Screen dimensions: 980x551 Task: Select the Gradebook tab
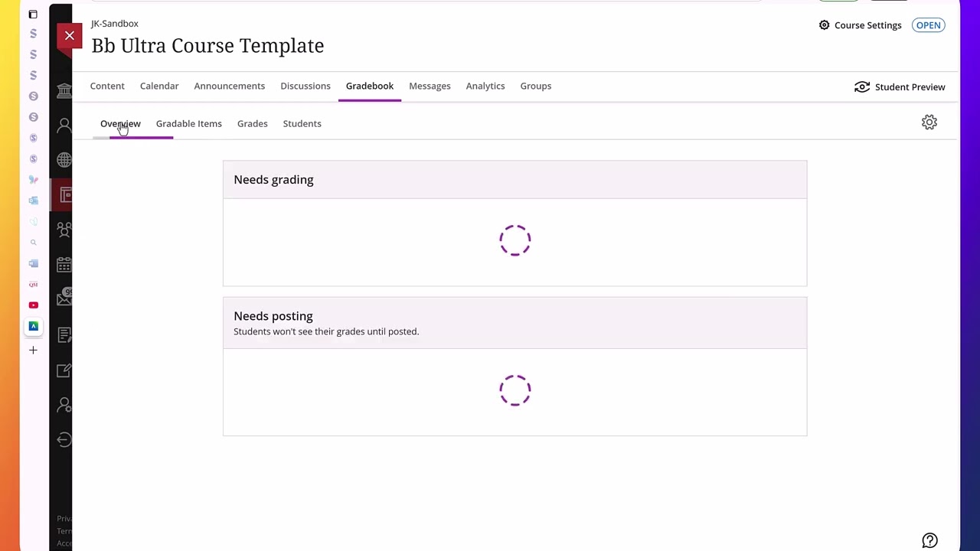370,86
